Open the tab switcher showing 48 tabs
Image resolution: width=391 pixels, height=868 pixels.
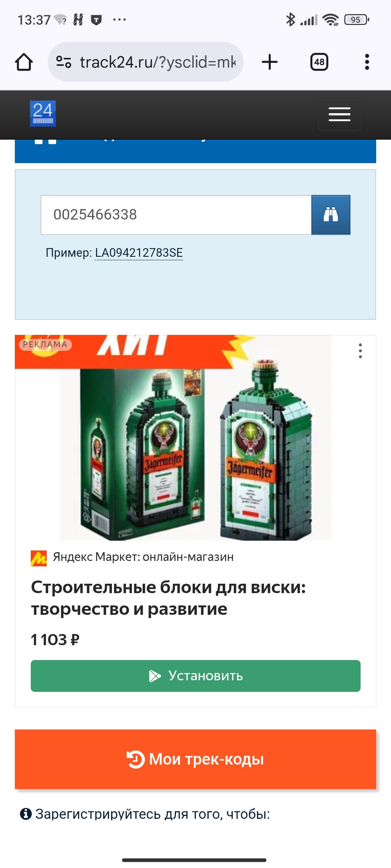point(319,62)
